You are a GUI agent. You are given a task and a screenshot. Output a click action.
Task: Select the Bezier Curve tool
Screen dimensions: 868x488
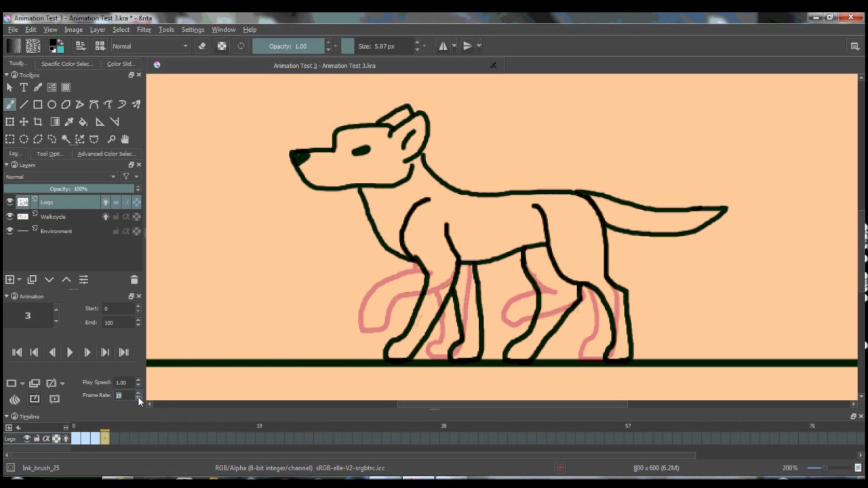click(94, 104)
